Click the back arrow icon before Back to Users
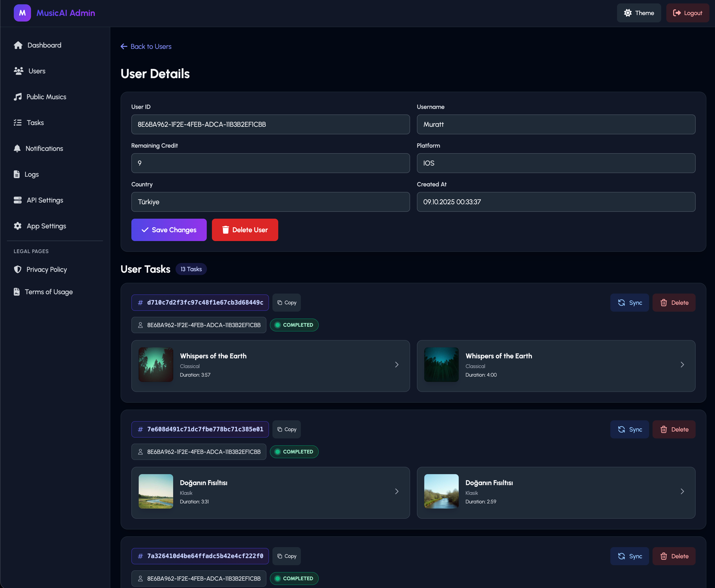Viewport: 715px width, 588px height. point(124,46)
